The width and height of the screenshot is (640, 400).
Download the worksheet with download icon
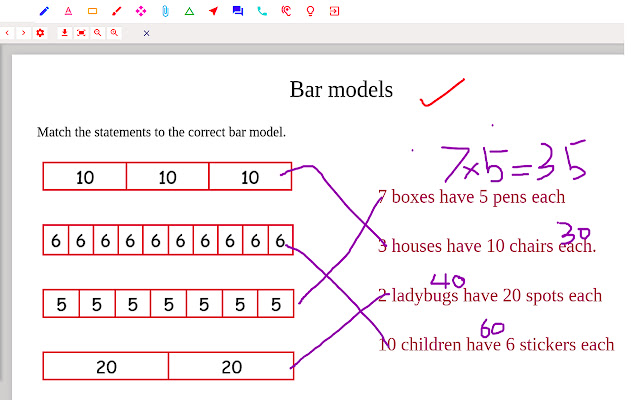pyautogui.click(x=64, y=33)
